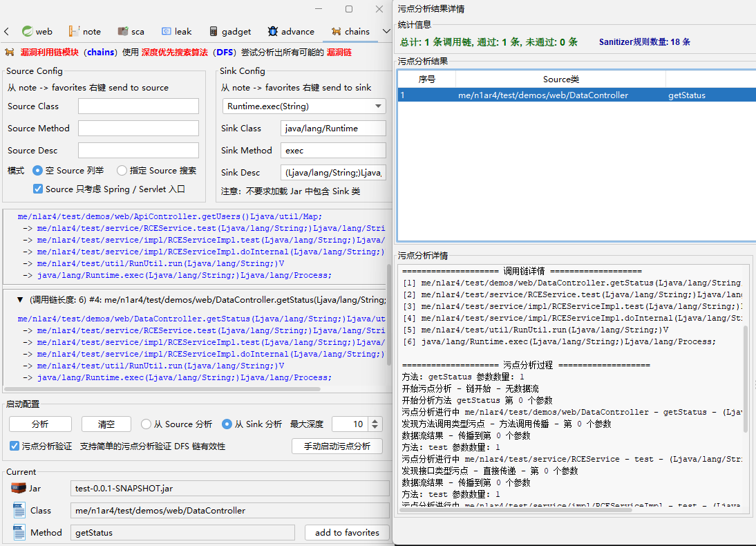The height and width of the screenshot is (546, 756).
Task: Click the Sink Desc field
Action: pyautogui.click(x=333, y=173)
